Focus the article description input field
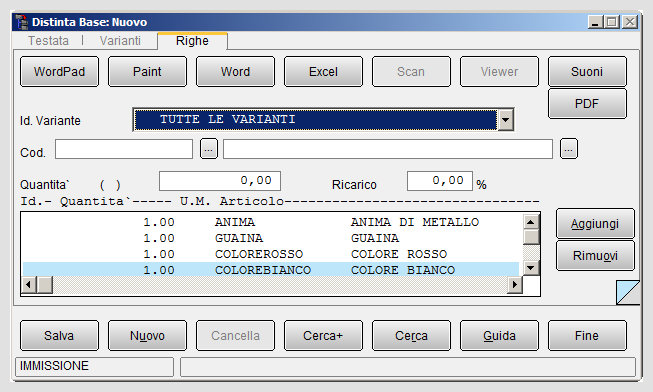Image resolution: width=653 pixels, height=392 pixels. coord(388,149)
